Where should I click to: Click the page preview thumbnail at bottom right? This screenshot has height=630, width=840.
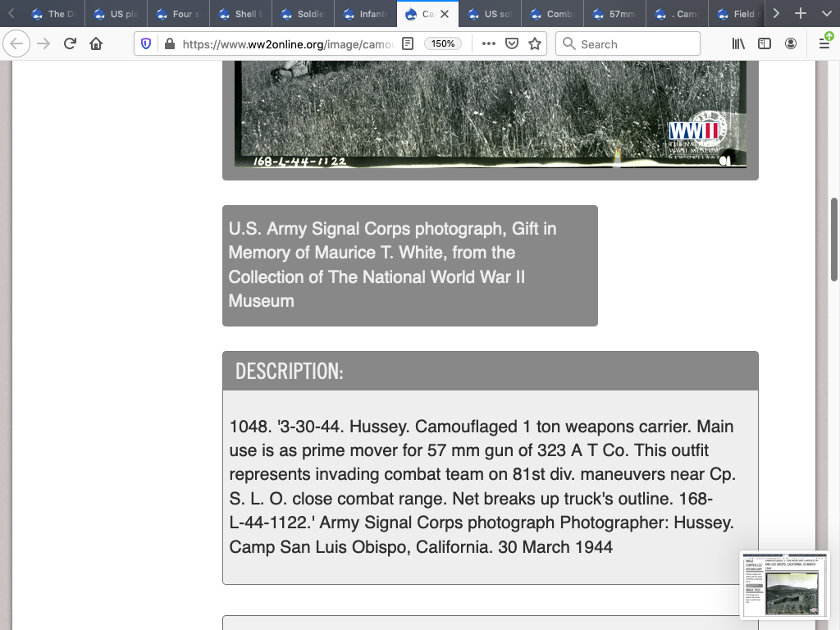click(x=785, y=583)
